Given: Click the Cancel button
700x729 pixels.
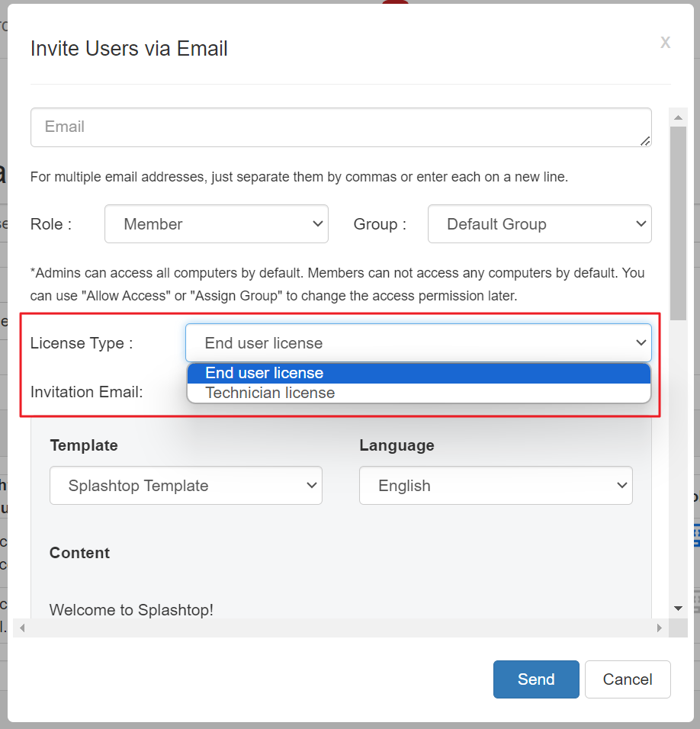Looking at the screenshot, I should point(628,679).
